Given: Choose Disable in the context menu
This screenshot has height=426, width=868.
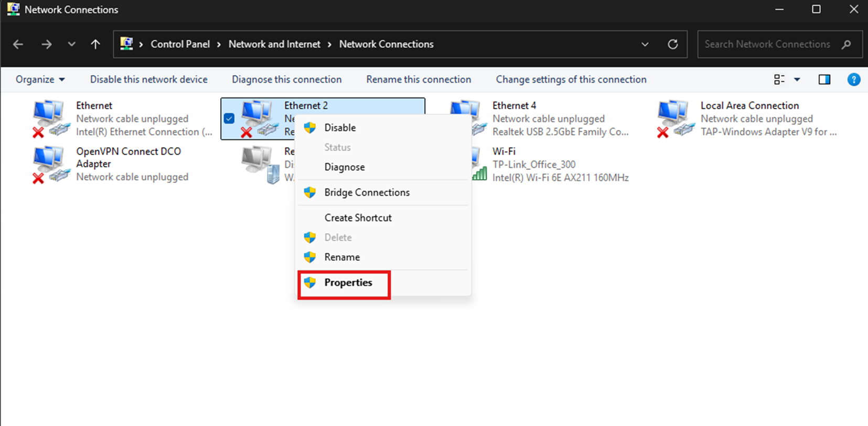Looking at the screenshot, I should coord(383,127).
